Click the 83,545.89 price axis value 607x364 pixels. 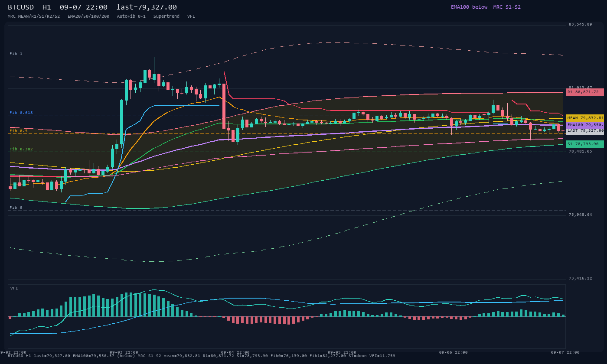point(580,24)
